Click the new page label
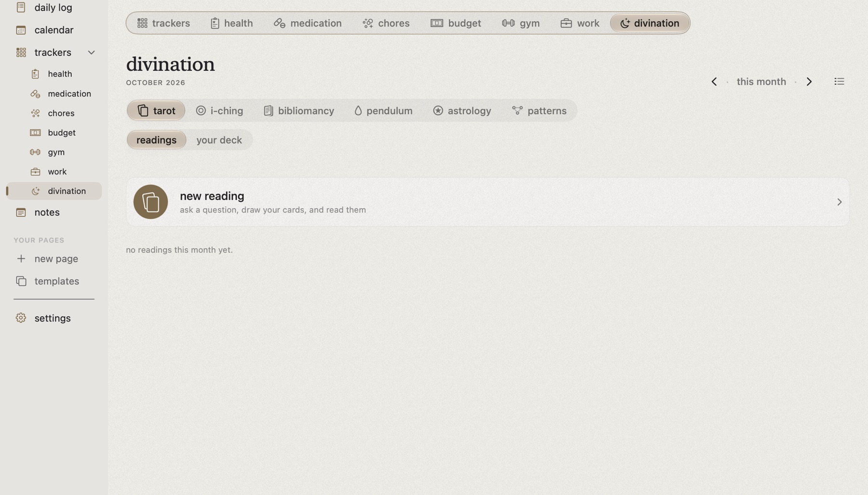868x495 pixels. [56, 259]
